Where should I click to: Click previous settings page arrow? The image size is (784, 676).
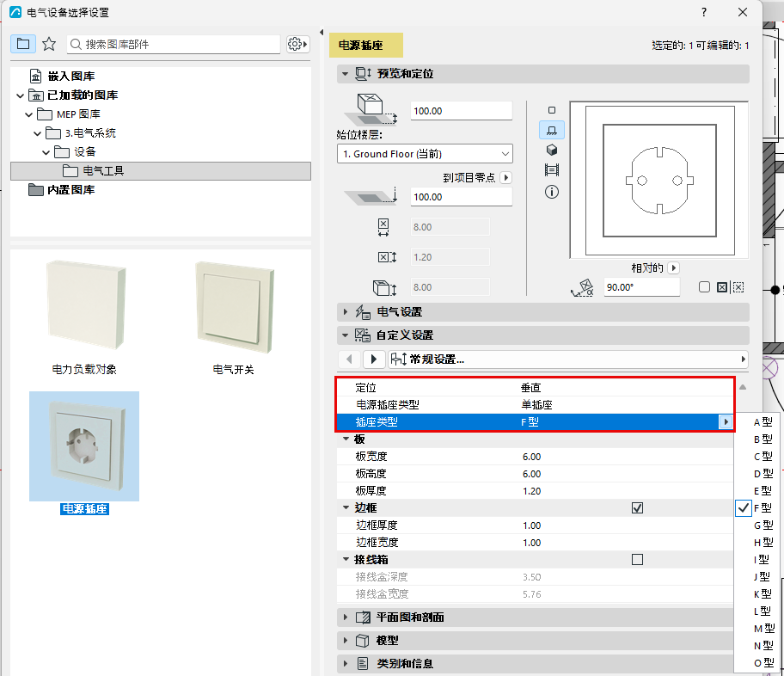coord(349,359)
